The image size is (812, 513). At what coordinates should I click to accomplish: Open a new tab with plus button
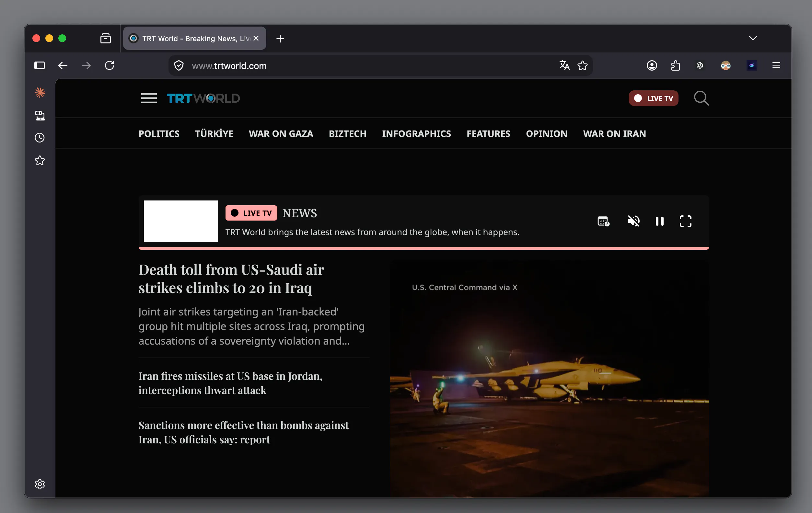click(x=280, y=39)
